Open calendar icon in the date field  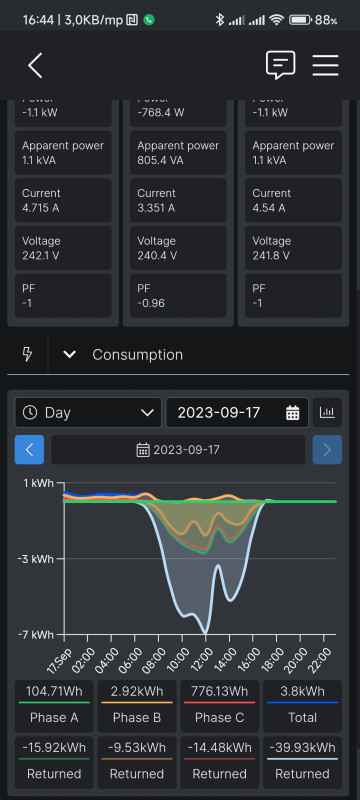[292, 412]
